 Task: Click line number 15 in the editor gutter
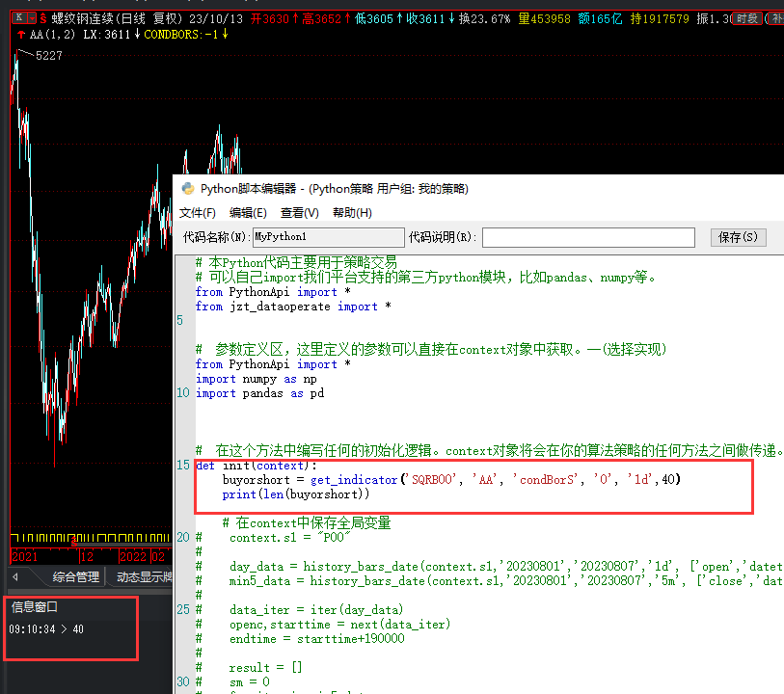click(183, 466)
